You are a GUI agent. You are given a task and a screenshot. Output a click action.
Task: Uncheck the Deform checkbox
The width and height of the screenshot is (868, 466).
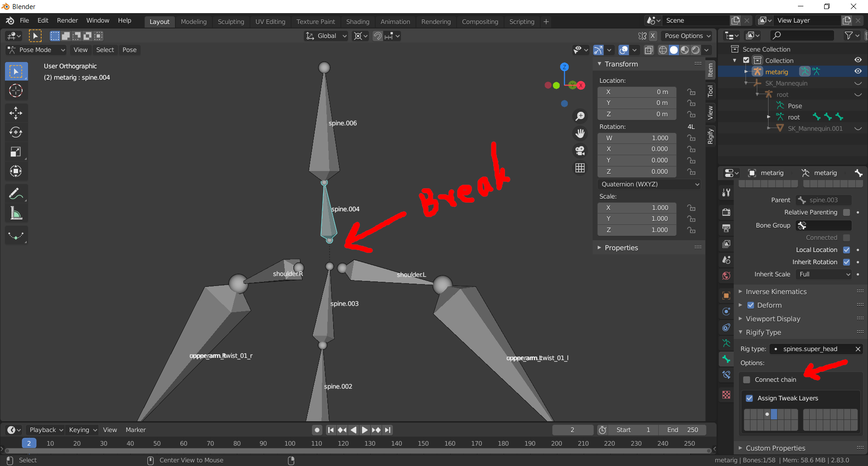(750, 305)
